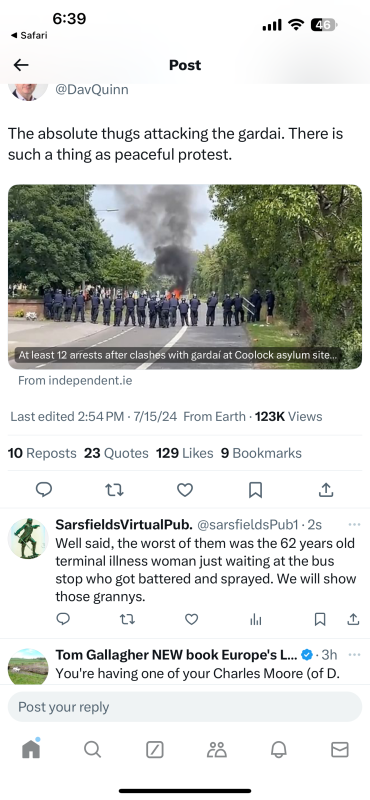Image resolution: width=370 pixels, height=800 pixels.
Task: Open Notifications bell tab
Action: [x=278, y=749]
